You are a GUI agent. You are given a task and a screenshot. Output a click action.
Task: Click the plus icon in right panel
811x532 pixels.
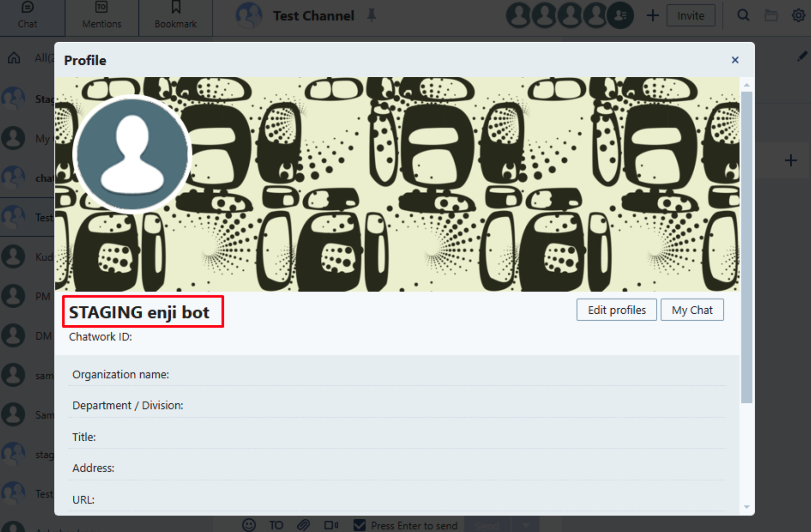[791, 160]
